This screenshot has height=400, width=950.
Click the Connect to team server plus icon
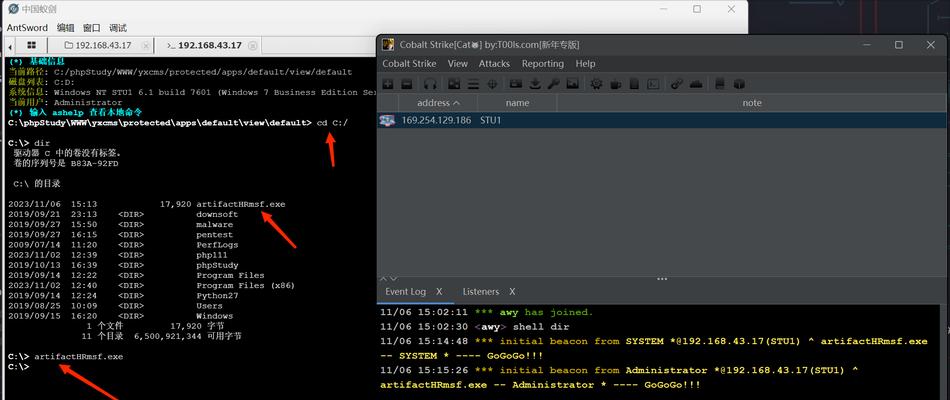tap(388, 84)
